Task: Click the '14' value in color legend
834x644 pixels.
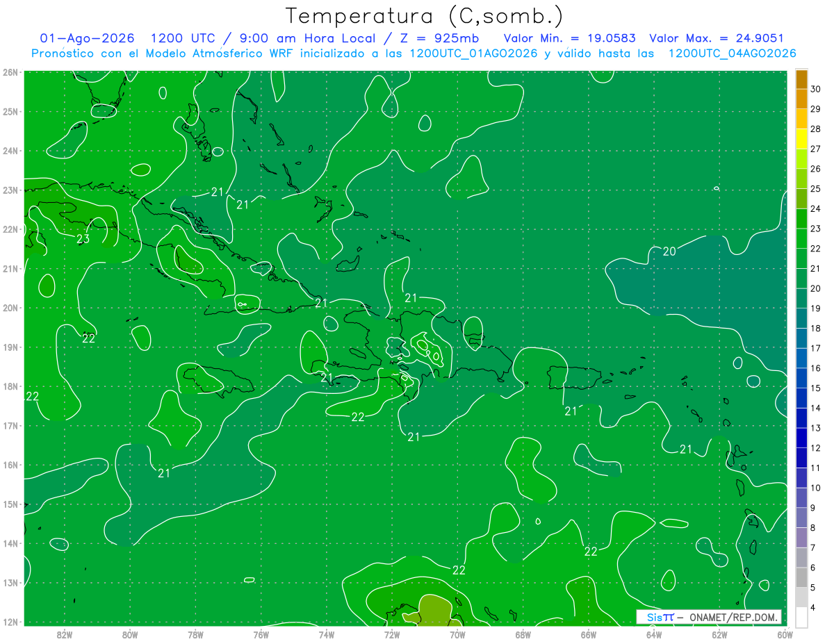Action: click(x=815, y=408)
